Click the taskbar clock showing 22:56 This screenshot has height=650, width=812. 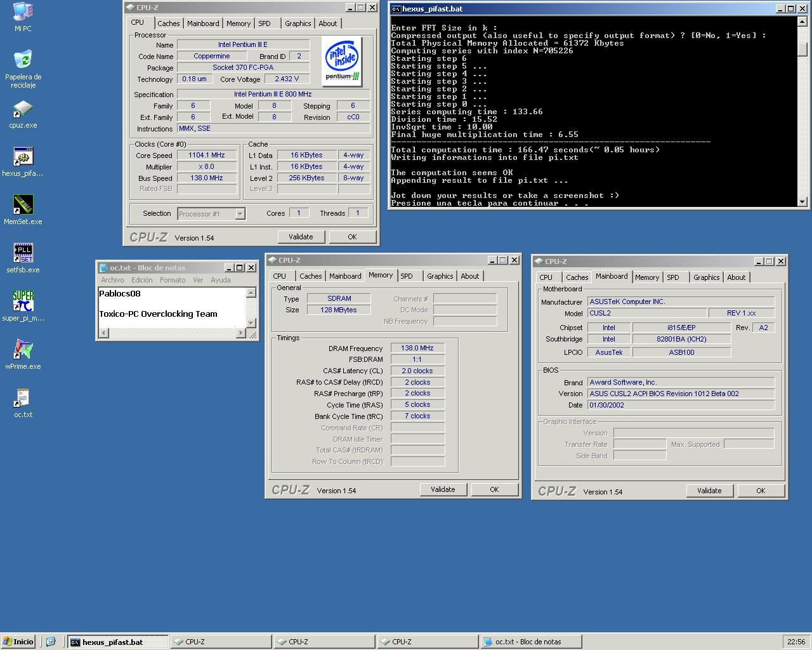click(x=796, y=642)
